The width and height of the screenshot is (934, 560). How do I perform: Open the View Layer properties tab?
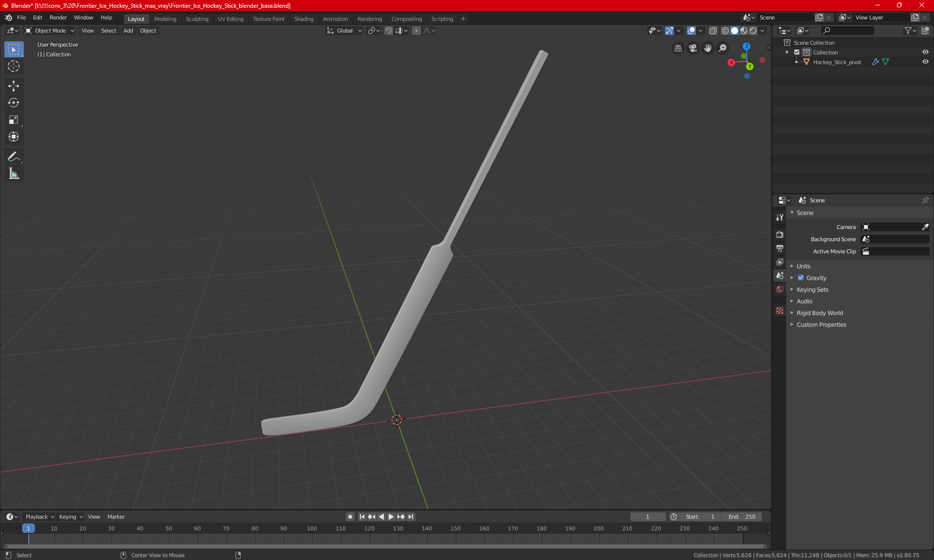(780, 262)
